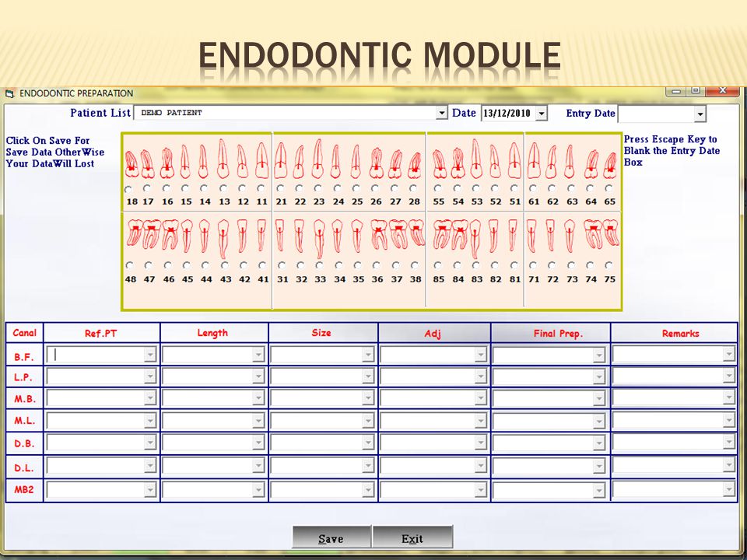Select the radio button for tooth 72
This screenshot has height=560, width=747.
tap(552, 265)
